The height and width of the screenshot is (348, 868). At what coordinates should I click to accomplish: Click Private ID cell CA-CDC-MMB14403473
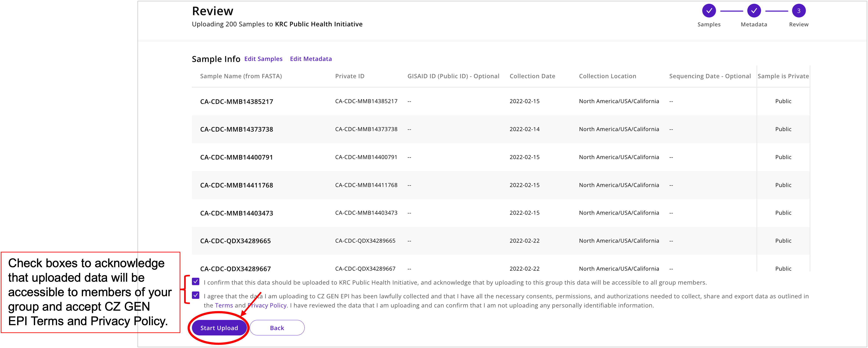point(366,213)
